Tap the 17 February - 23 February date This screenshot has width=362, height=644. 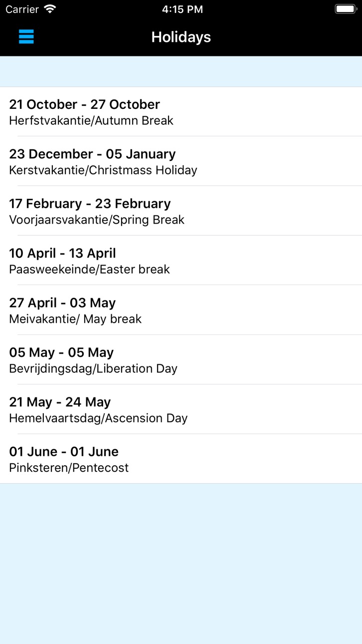pyautogui.click(x=90, y=204)
